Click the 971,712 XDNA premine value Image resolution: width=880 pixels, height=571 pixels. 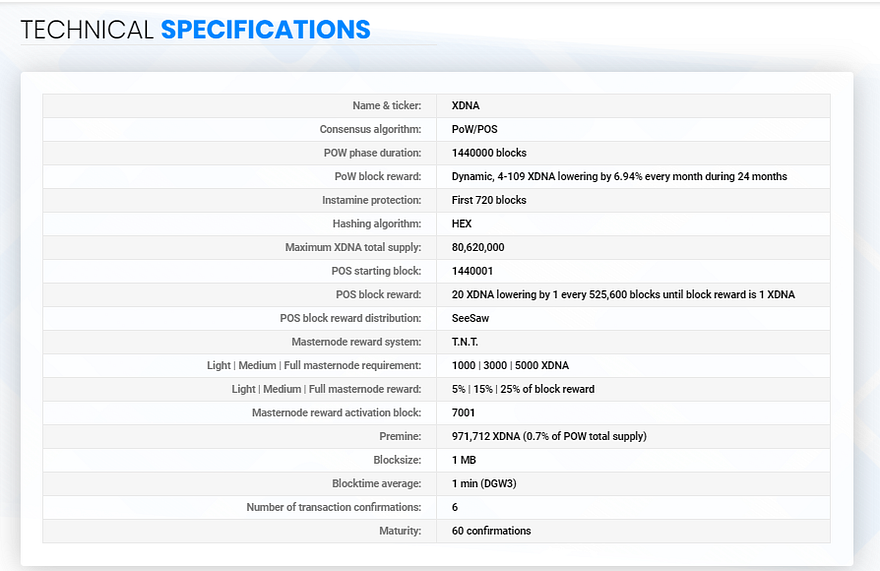pos(549,436)
